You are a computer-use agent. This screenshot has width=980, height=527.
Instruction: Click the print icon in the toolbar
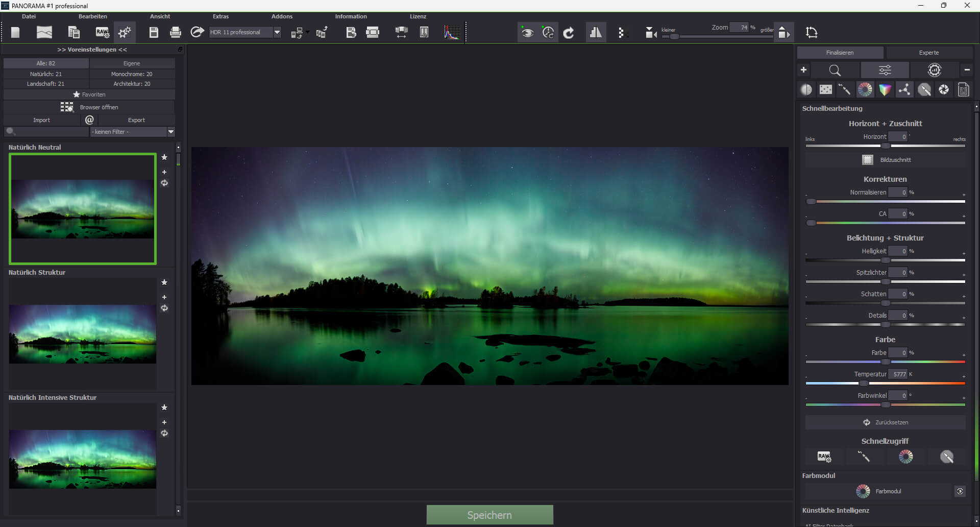[175, 33]
